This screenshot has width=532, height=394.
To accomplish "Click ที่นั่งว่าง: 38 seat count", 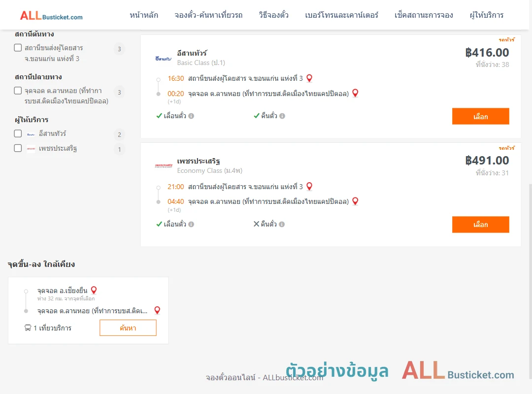I will pyautogui.click(x=492, y=65).
